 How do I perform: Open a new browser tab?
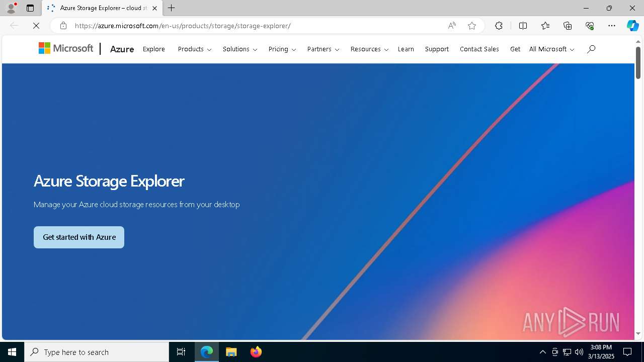click(x=172, y=8)
